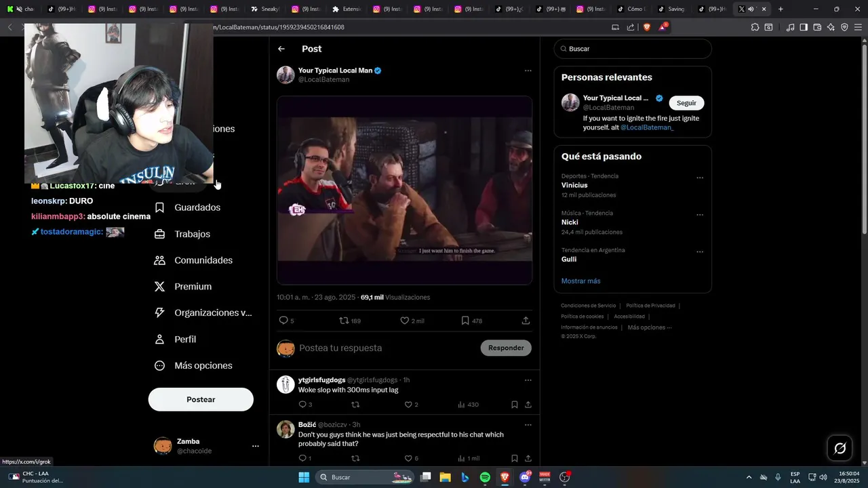This screenshot has height=488, width=868.
Task: Open Premium in the sidebar
Action: click(x=184, y=287)
